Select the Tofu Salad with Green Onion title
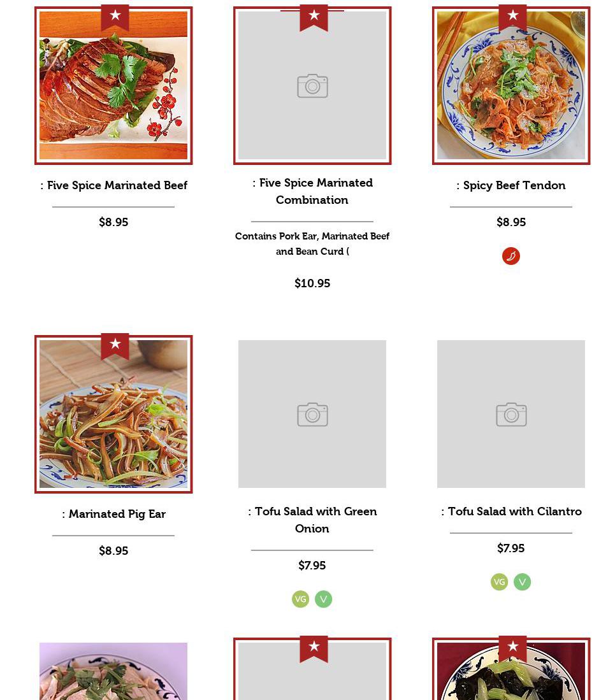 (312, 520)
